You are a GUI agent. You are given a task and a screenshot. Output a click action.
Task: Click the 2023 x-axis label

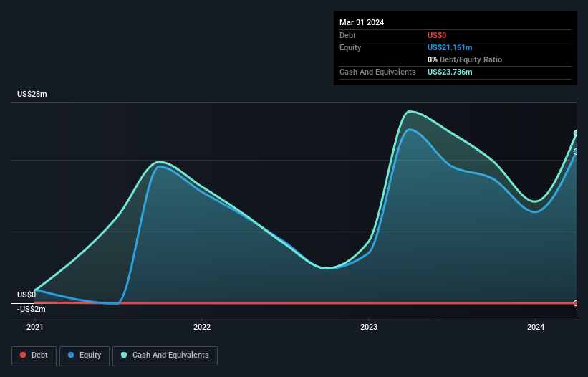coord(369,327)
